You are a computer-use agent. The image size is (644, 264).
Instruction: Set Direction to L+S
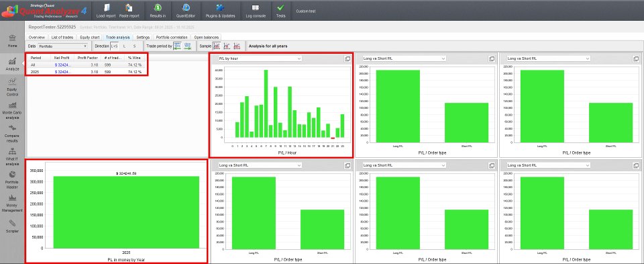pyautogui.click(x=114, y=46)
